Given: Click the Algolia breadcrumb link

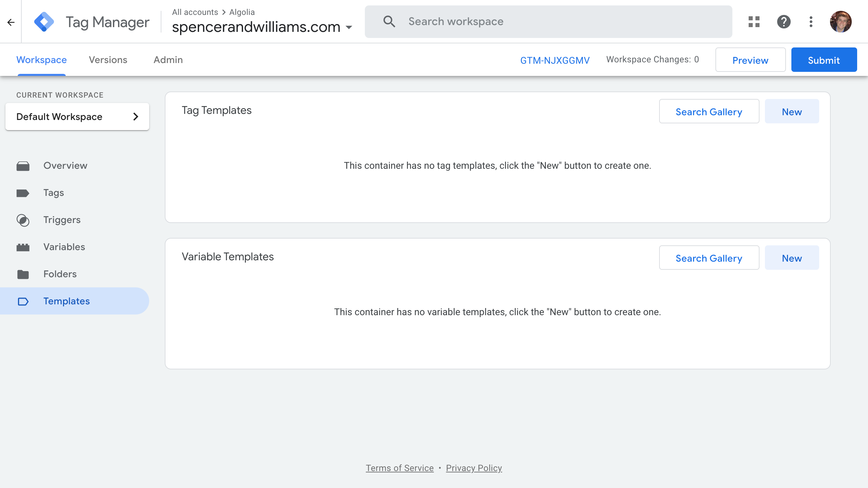Looking at the screenshot, I should 242,12.
